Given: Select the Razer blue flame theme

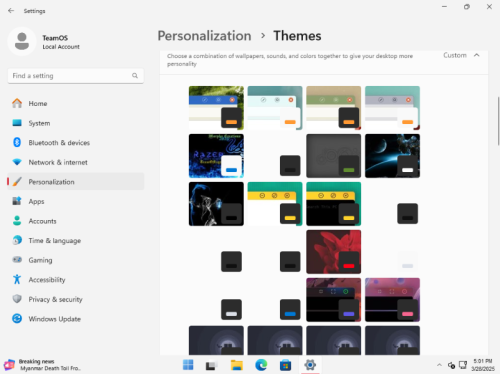Looking at the screenshot, I should click(216, 156).
